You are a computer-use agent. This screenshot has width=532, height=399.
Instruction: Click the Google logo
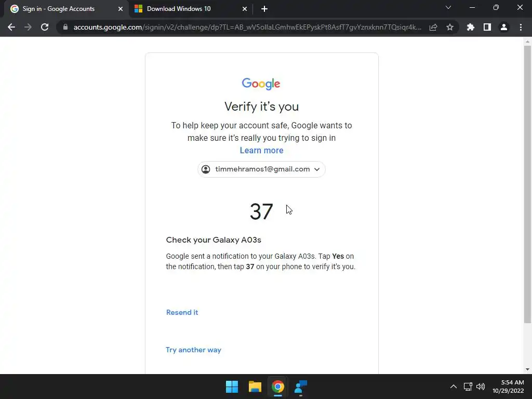pyautogui.click(x=261, y=84)
